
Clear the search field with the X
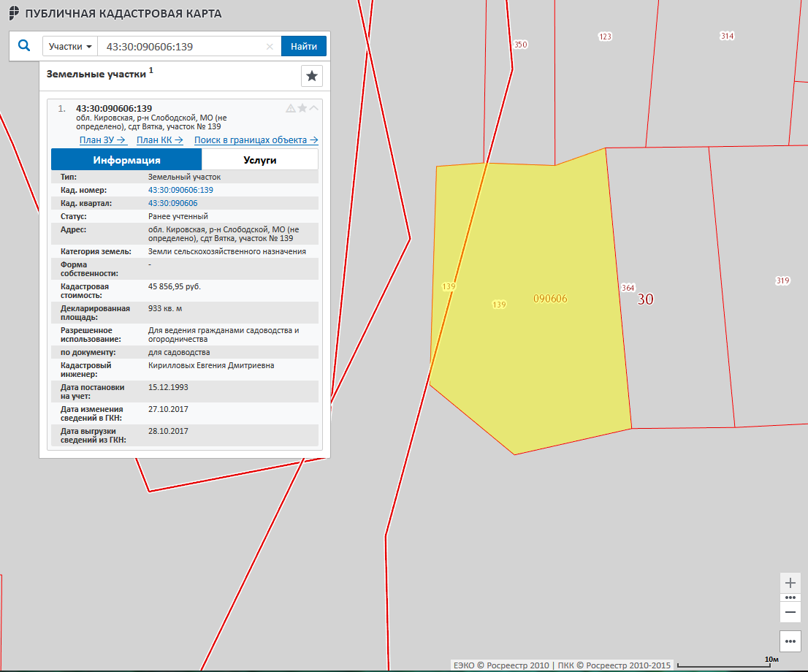[270, 47]
